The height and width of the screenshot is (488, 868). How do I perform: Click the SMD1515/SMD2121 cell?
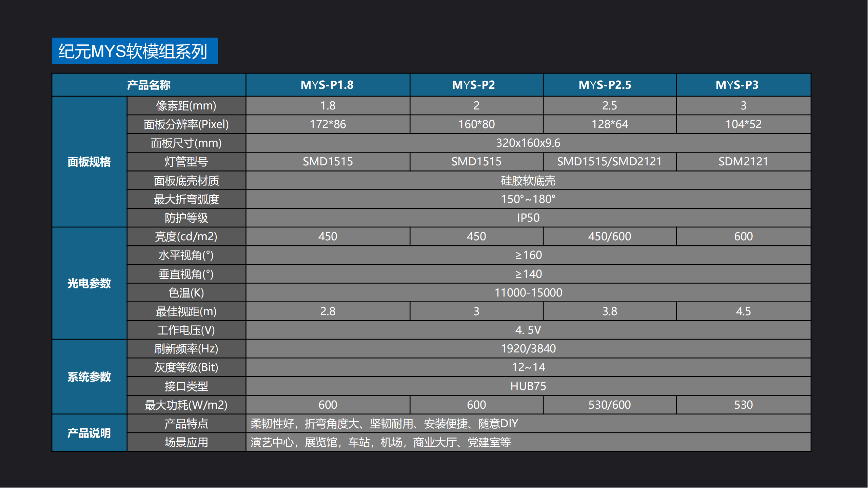click(609, 162)
